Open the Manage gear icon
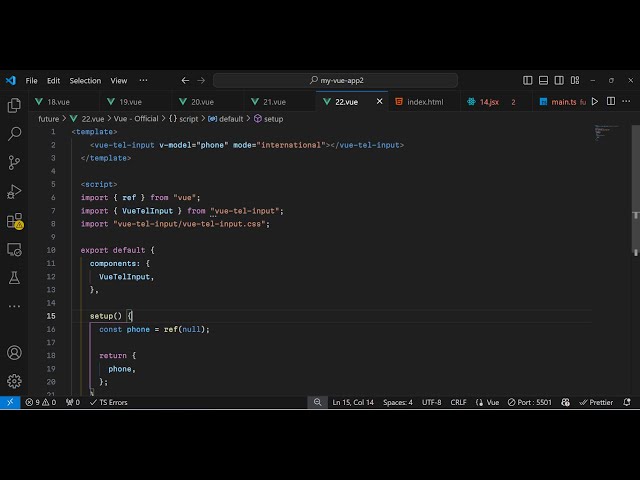This screenshot has height=480, width=640. (x=14, y=381)
